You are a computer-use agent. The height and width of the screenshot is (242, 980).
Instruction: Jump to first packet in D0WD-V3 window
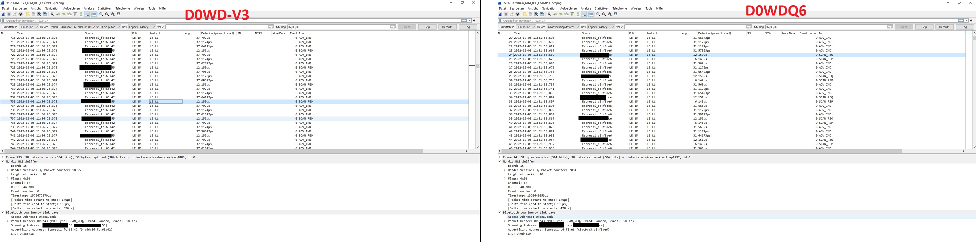pyautogui.click(x=75, y=14)
